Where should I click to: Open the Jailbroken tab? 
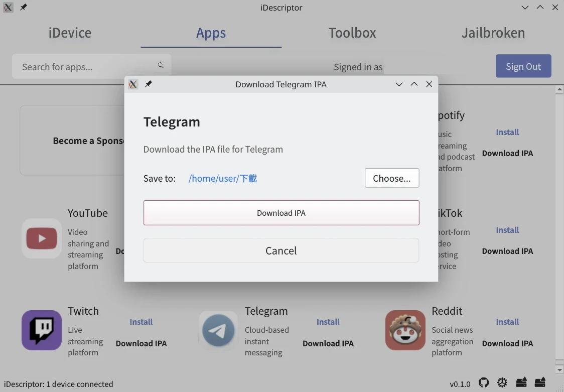coord(493,33)
